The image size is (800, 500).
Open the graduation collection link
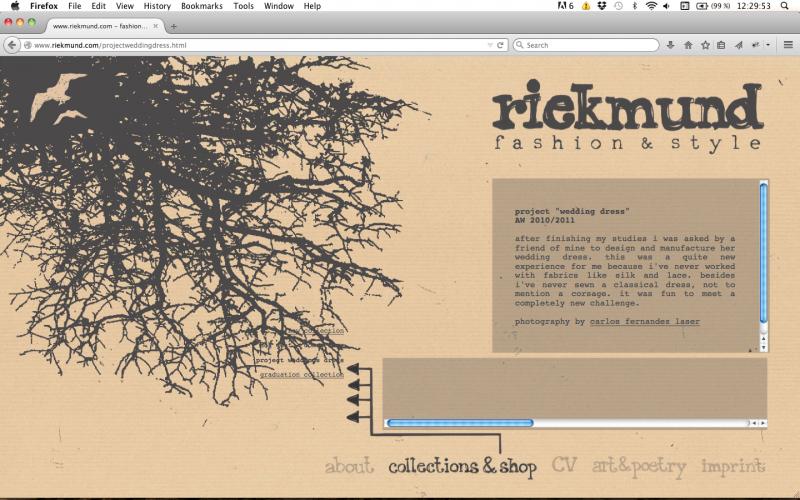301,375
